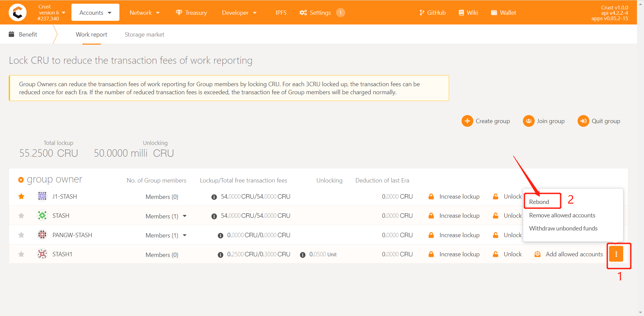Open the Crust version 6 chain selector
Image resolution: width=644 pixels, height=316 pixels.
51,13
